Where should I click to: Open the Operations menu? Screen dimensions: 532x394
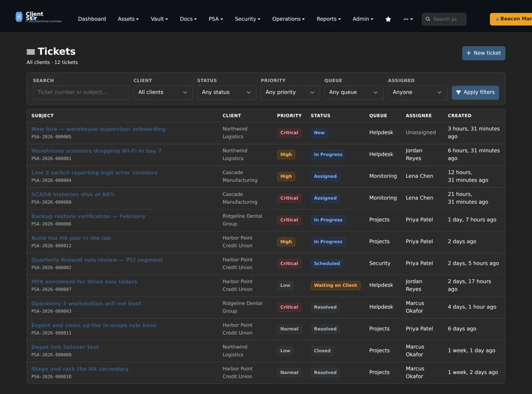coord(288,19)
